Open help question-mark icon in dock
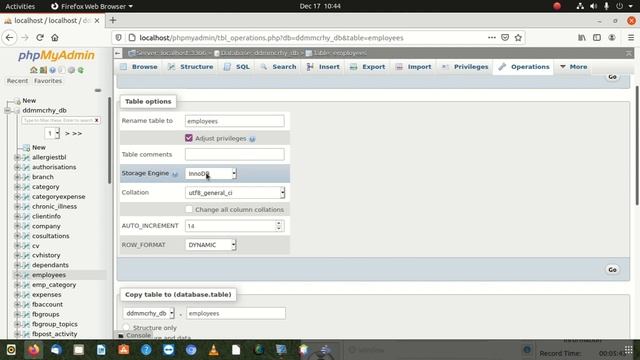This screenshot has height=360, width=640. pos(146,350)
